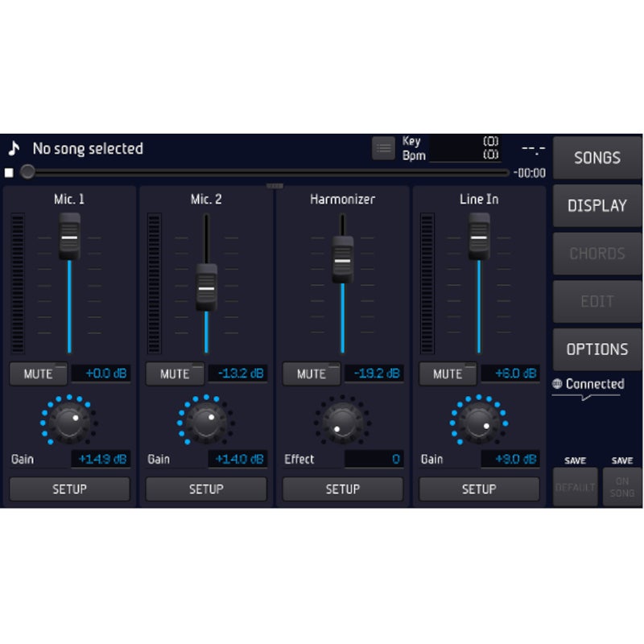The image size is (644, 644).
Task: Click the Line In gain knob
Action: 479,423
